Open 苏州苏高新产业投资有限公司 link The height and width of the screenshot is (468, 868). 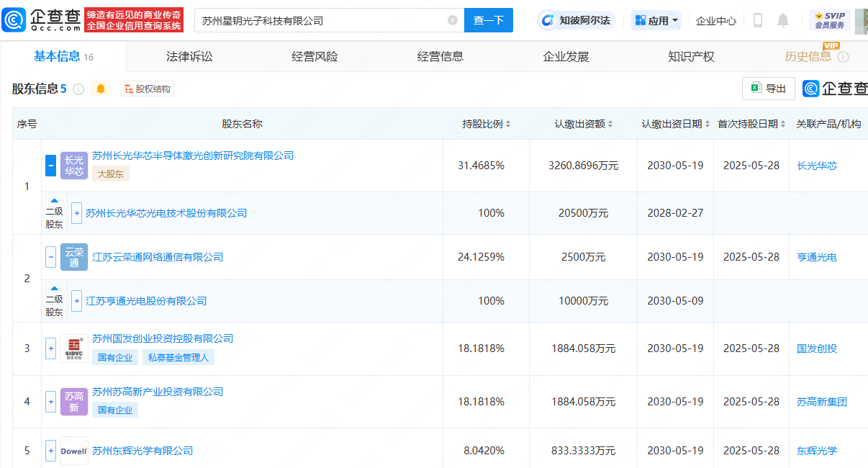click(158, 392)
